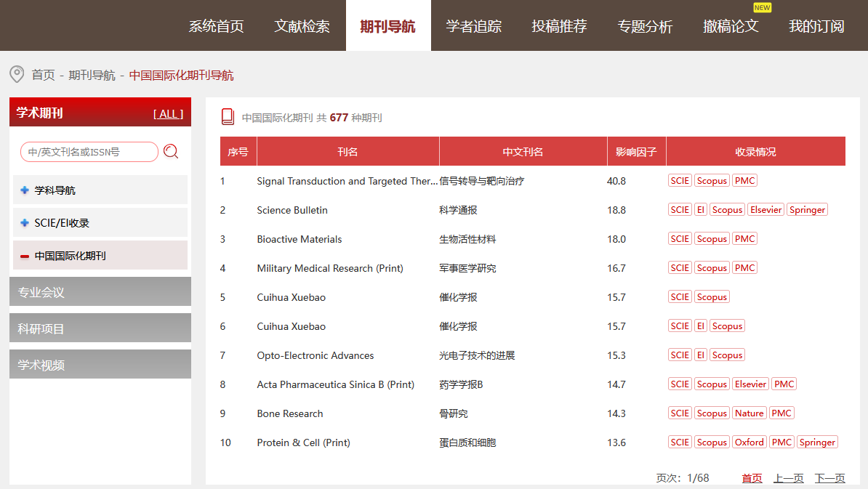This screenshot has width=868, height=489.
Task: Open the 专业会议 sidebar section
Action: click(x=100, y=291)
